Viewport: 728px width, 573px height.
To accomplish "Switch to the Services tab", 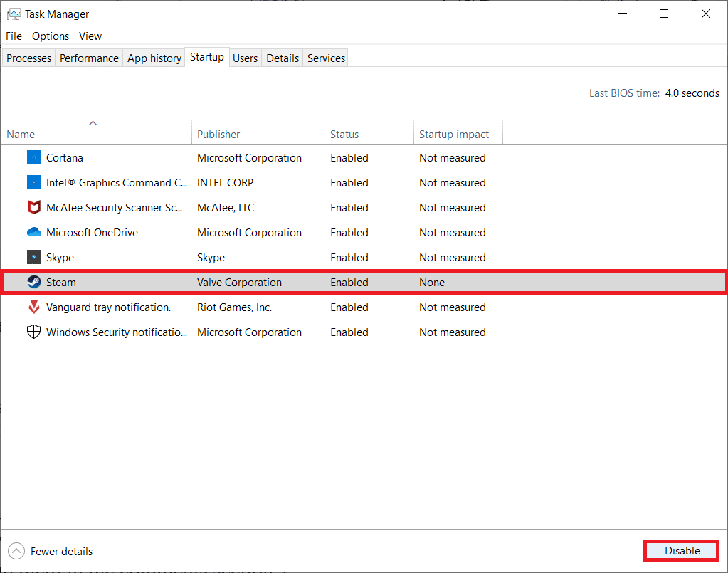I will (326, 58).
